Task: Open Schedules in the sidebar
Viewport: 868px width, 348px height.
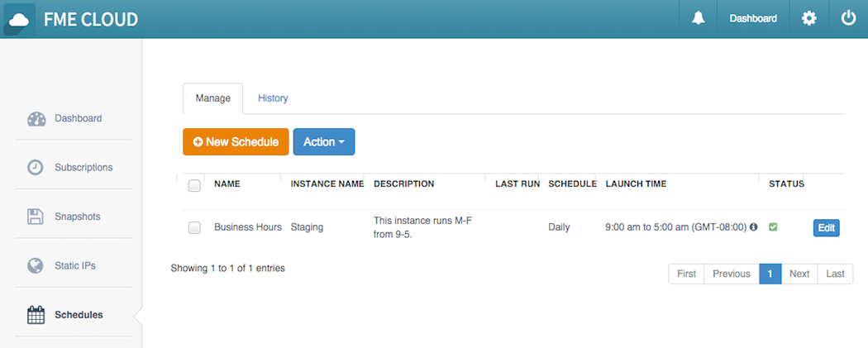Action: coord(79,315)
